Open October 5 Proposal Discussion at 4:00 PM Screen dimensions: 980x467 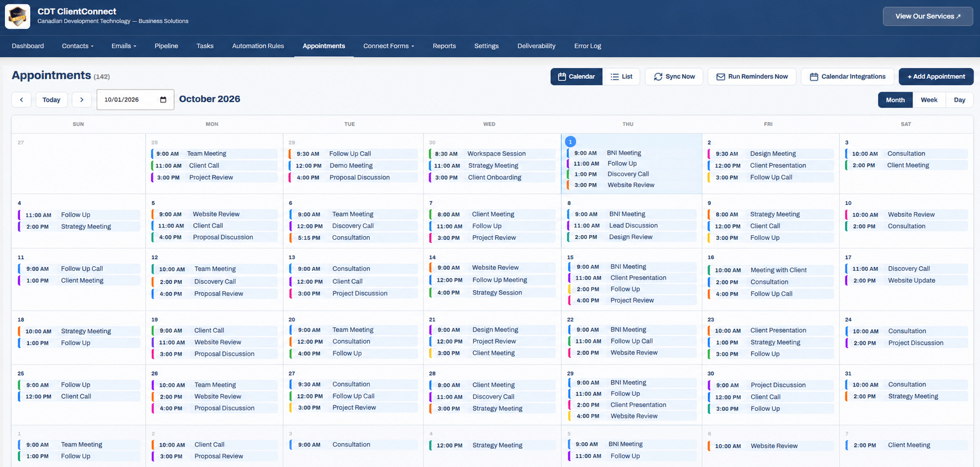click(214, 237)
